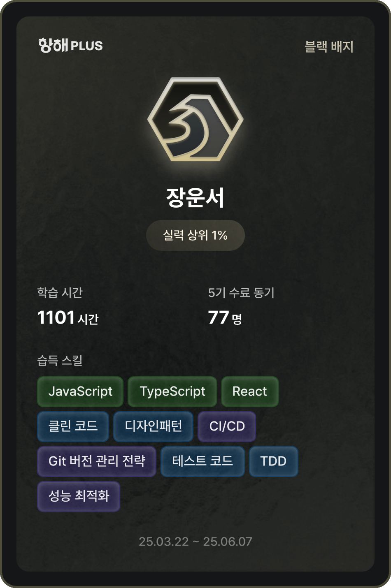
Task: Select the CI/CD skill tag
Action: click(x=227, y=426)
